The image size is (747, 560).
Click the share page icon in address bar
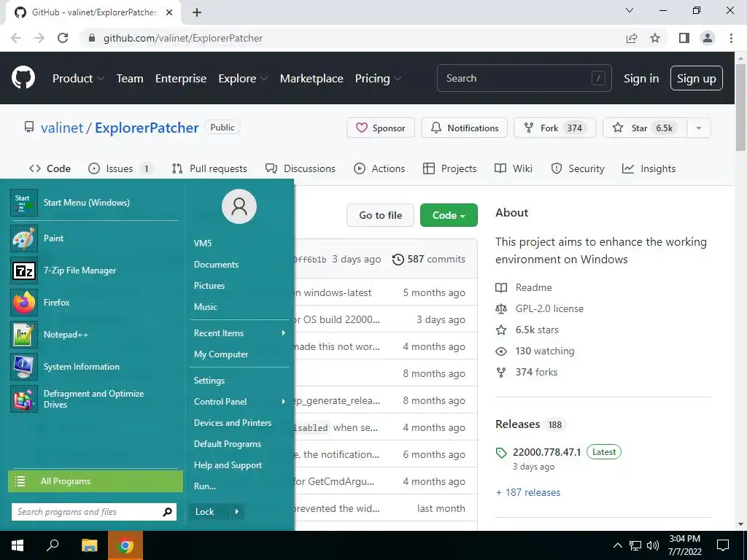[x=632, y=38]
